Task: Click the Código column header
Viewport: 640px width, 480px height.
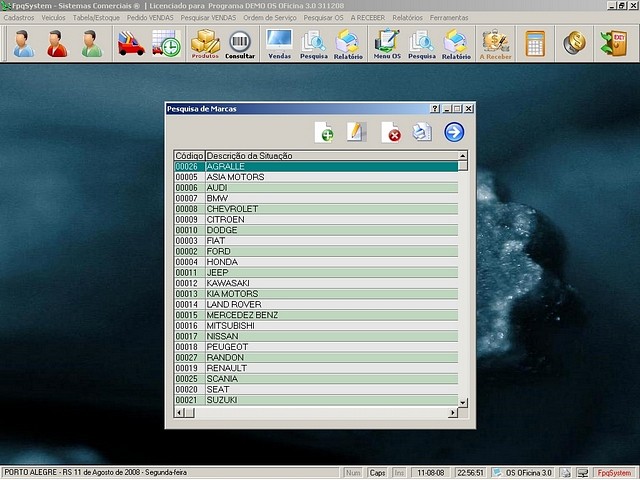Action: click(x=189, y=156)
